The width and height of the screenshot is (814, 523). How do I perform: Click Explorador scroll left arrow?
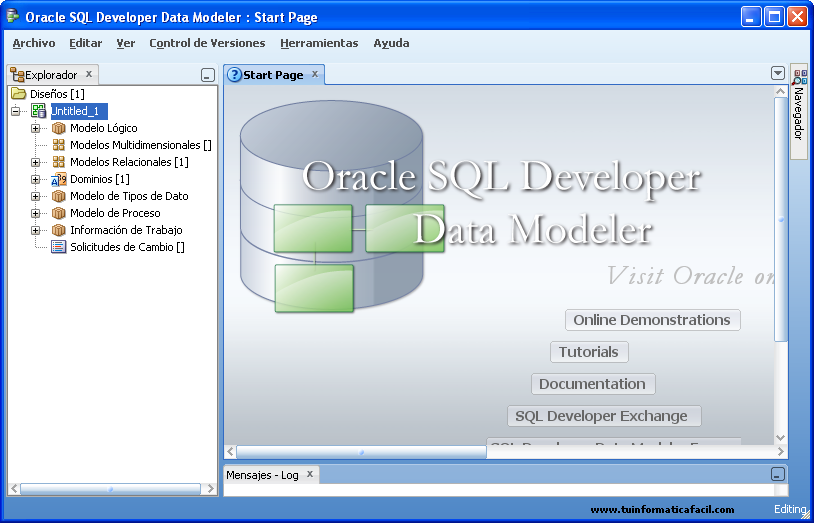pos(14,489)
